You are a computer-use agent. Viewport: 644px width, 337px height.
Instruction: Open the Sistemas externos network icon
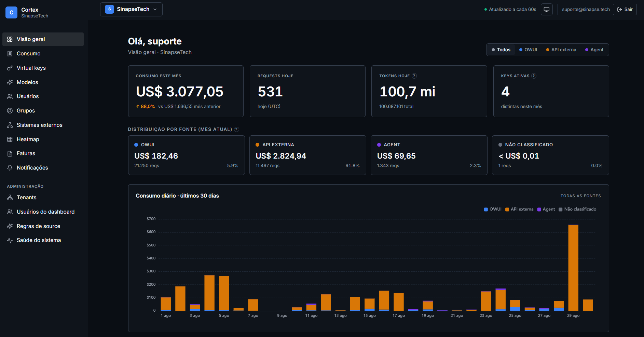click(x=10, y=125)
